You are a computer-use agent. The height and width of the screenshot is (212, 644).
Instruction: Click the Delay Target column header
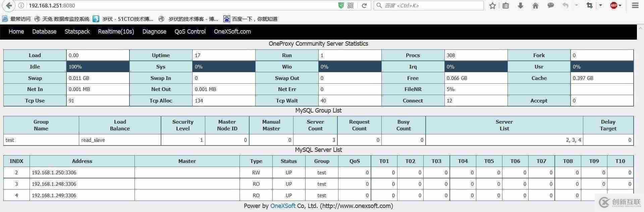tap(608, 125)
